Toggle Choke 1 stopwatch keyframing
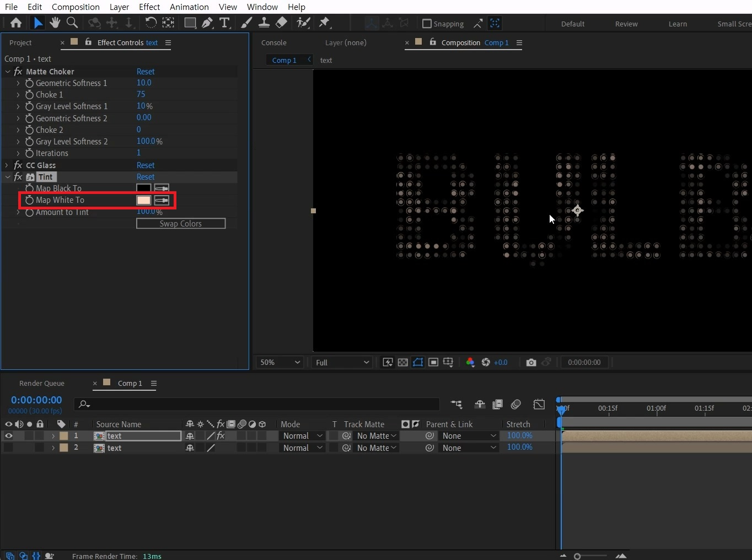Viewport: 752px width, 560px height. [x=29, y=95]
